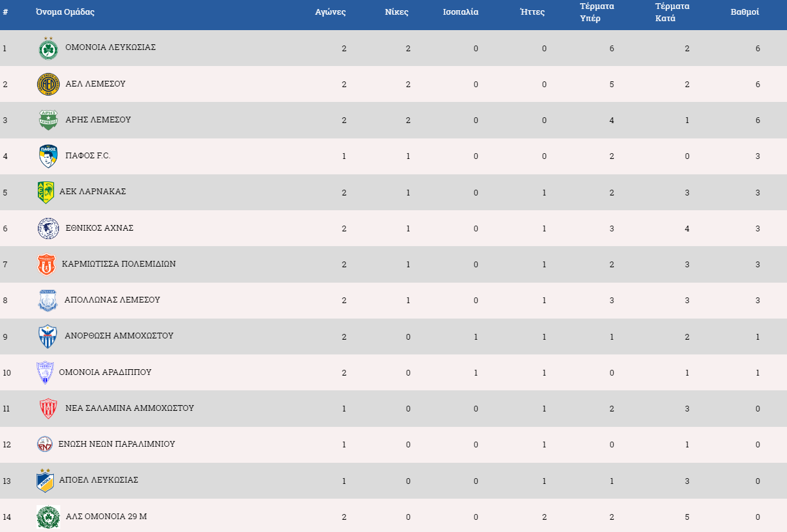Click rank number 1 in first row
The width and height of the screenshot is (787, 532).
(4, 48)
